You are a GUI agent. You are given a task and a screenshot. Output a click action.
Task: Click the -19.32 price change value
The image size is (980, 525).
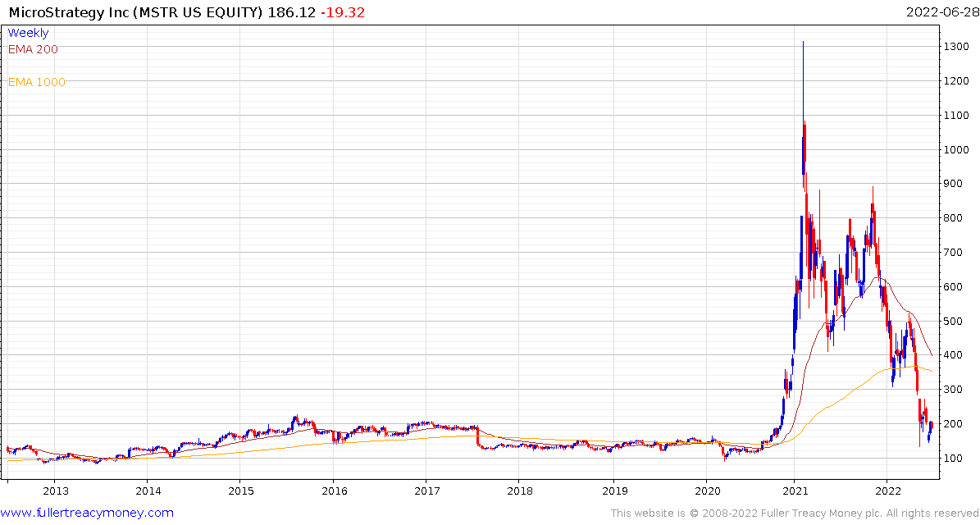click(x=343, y=11)
